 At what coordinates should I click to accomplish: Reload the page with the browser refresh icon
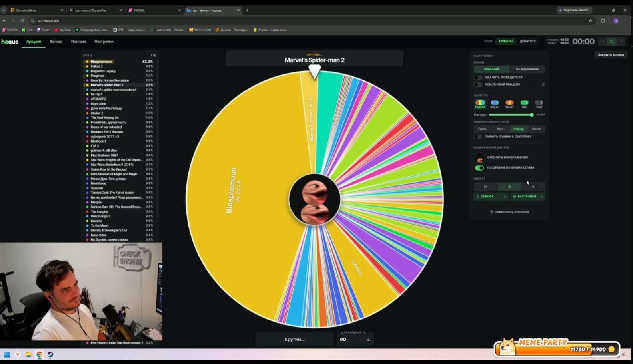pos(22,21)
